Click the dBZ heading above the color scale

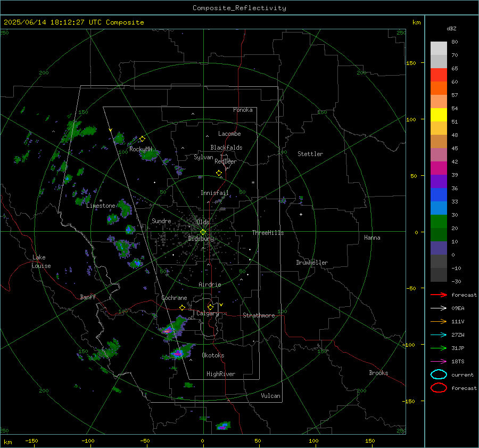click(451, 29)
